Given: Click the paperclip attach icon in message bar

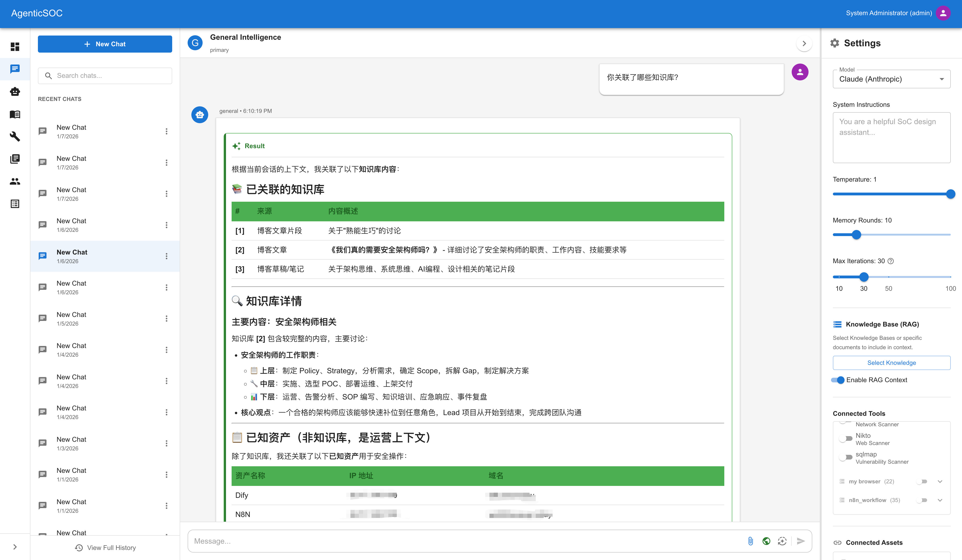Looking at the screenshot, I should (750, 541).
